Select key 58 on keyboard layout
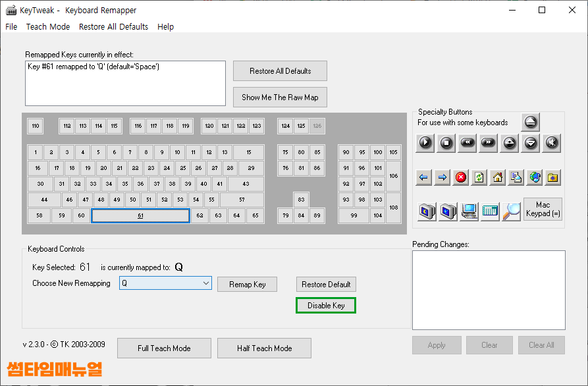This screenshot has width=588, height=386. click(x=39, y=215)
